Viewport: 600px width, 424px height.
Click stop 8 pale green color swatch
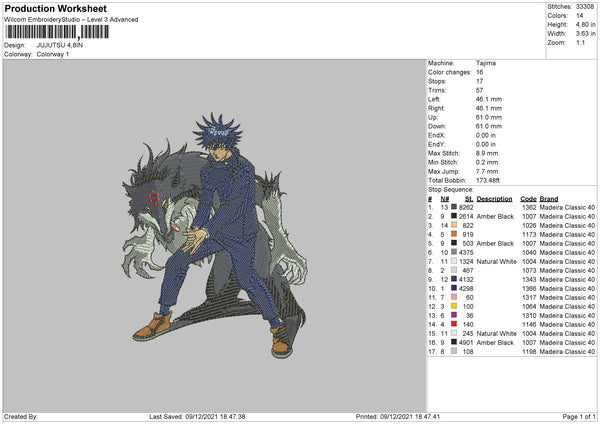click(x=454, y=270)
